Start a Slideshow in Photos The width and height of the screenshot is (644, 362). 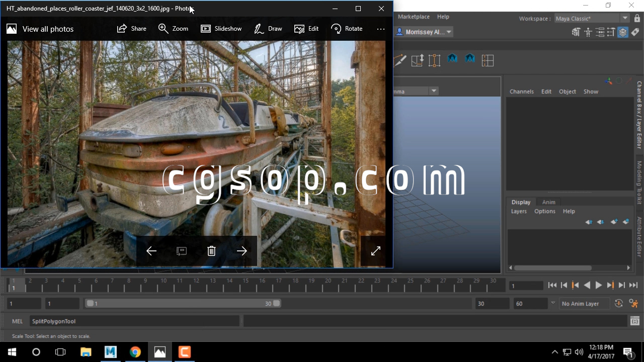[x=221, y=29]
